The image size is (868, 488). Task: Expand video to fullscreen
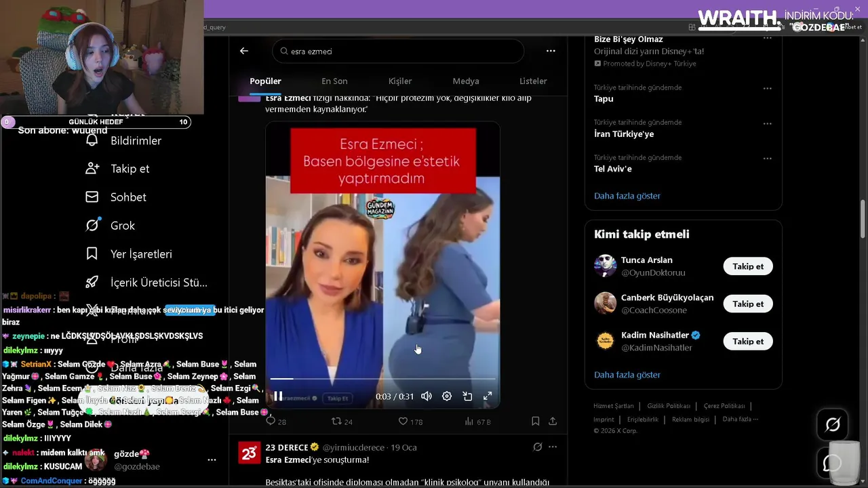click(x=488, y=396)
